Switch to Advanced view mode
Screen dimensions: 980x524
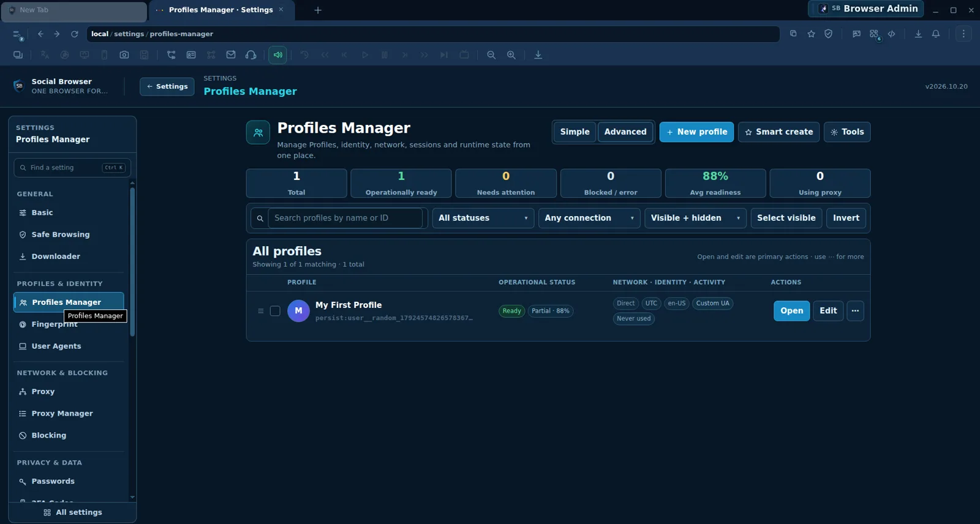[625, 132]
